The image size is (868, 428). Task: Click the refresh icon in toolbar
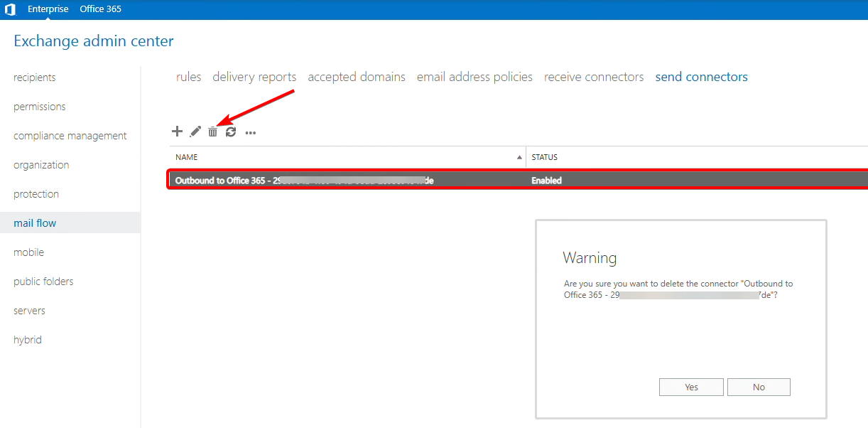231,132
